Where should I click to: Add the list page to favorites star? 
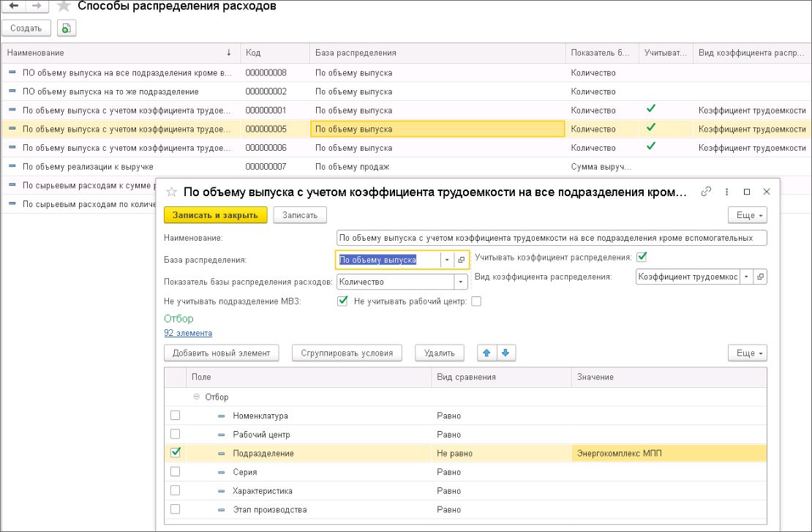64,6
